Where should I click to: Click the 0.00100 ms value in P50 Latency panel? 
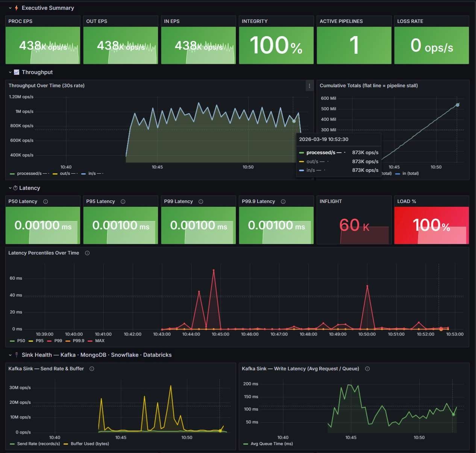(43, 225)
